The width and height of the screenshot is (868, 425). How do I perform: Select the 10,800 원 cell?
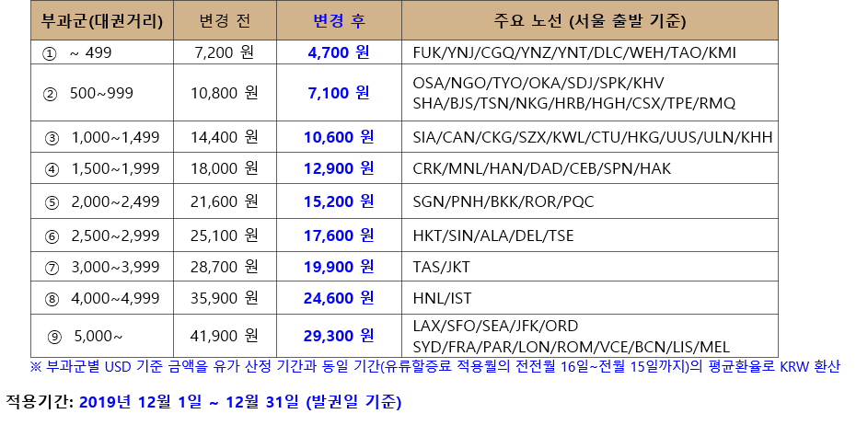click(x=225, y=92)
